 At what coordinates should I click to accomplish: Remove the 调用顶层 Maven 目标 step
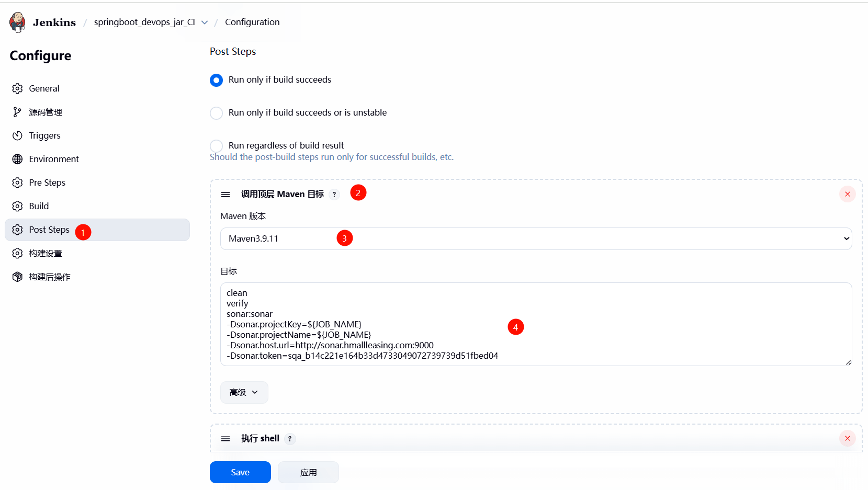[847, 194]
